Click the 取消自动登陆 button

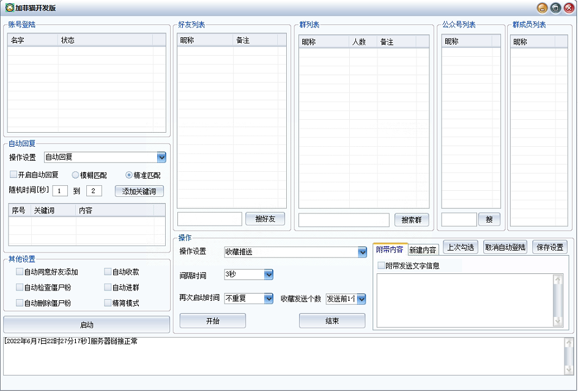tap(505, 247)
